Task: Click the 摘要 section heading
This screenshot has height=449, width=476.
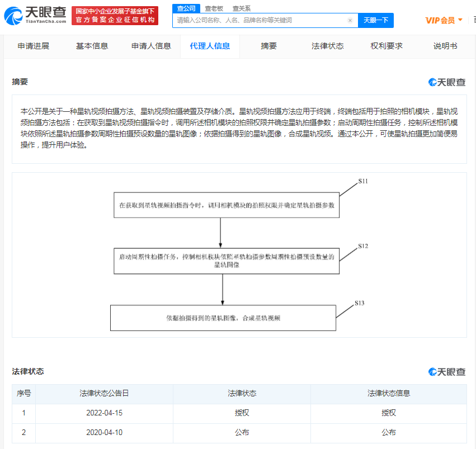Action: 20,82
